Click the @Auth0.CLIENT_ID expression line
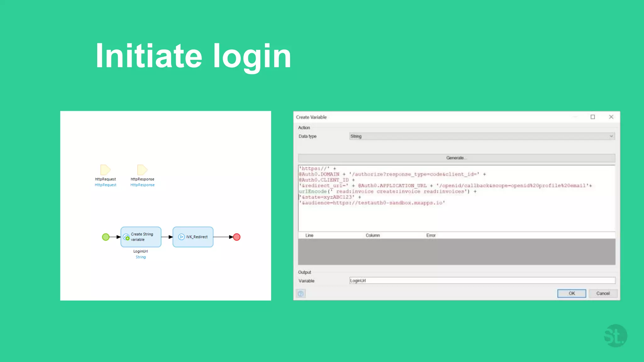The height and width of the screenshot is (362, 644). [327, 180]
